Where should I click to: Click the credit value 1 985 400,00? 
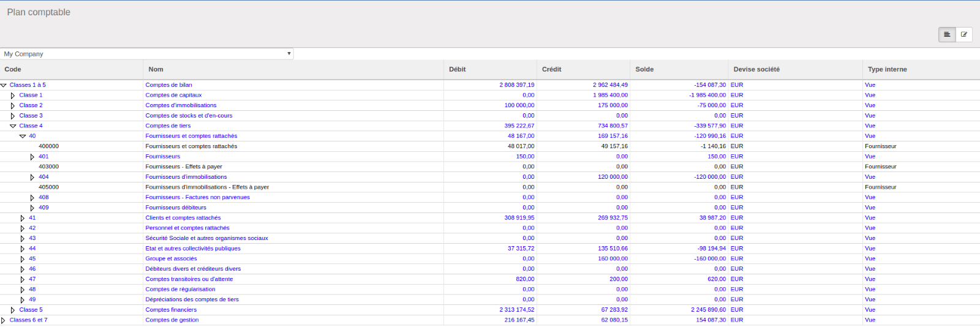coord(610,95)
